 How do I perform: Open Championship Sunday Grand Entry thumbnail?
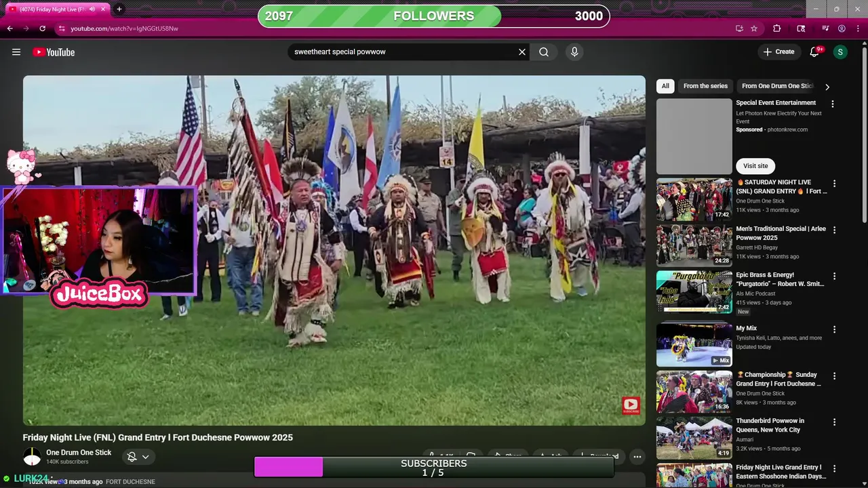click(694, 392)
